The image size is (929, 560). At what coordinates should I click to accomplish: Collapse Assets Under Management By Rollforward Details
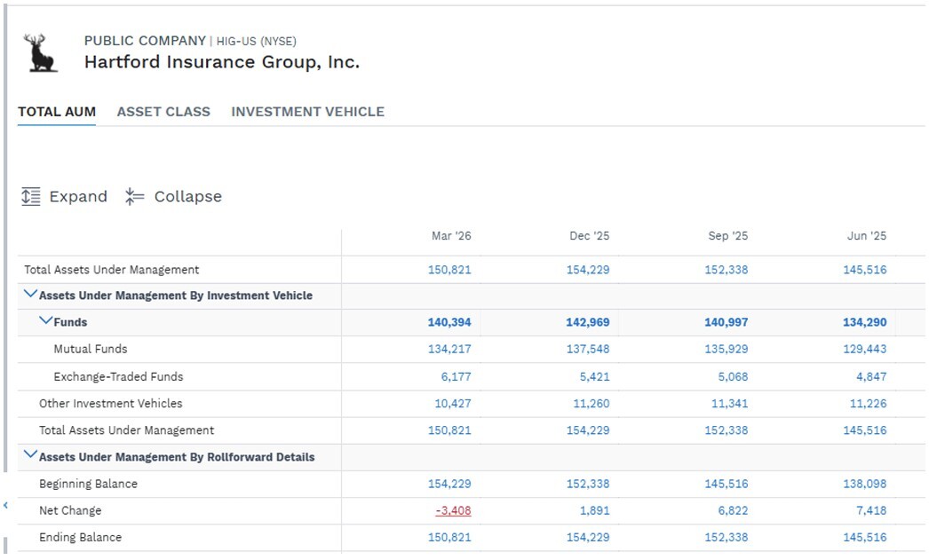30,454
